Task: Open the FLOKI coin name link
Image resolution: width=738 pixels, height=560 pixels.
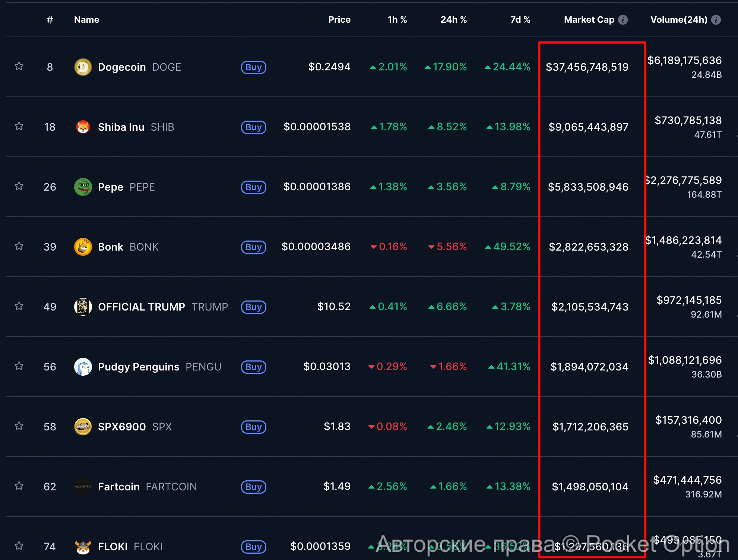Action: point(113,547)
